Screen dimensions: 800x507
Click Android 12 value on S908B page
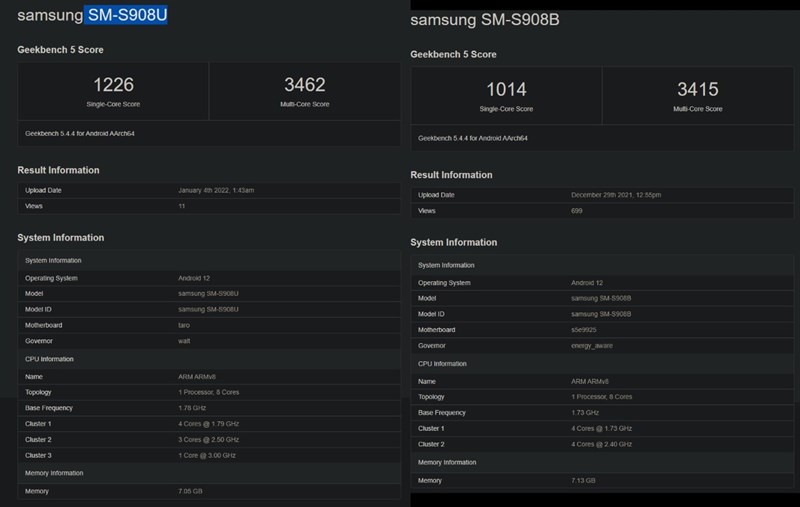[x=587, y=283]
